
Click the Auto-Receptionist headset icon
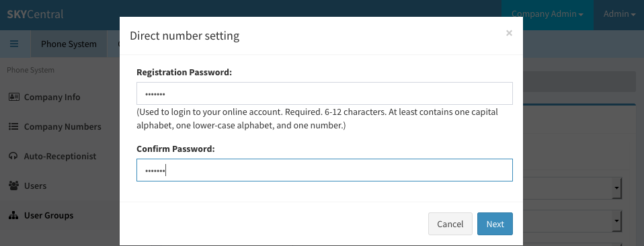pos(13,156)
